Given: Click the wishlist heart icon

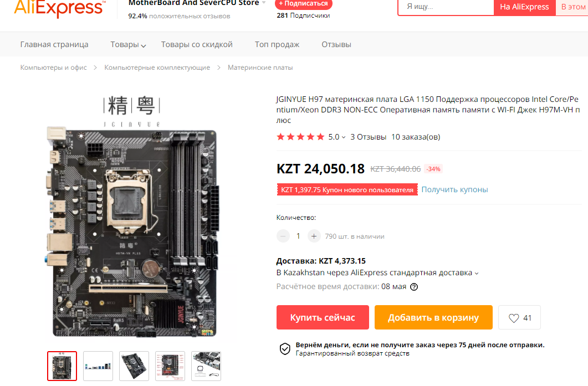Looking at the screenshot, I should click(x=513, y=318).
